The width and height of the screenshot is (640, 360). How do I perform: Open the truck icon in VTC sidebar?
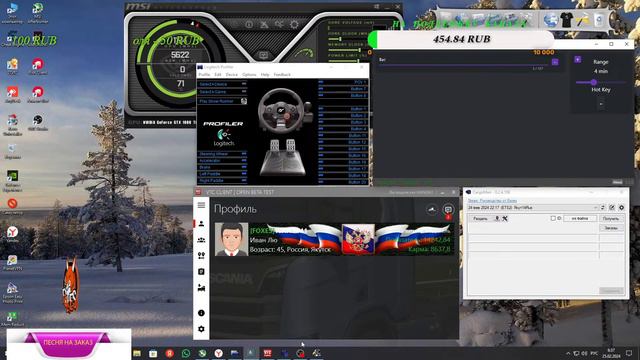coord(201,288)
